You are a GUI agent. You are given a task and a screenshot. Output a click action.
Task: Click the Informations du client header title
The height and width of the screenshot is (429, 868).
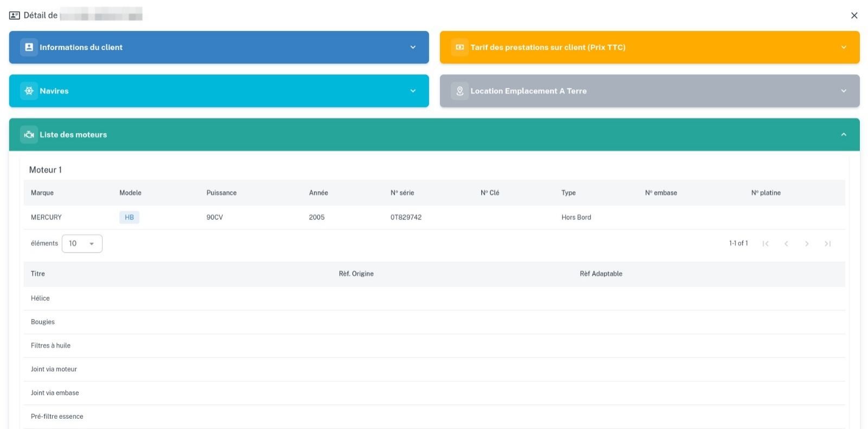point(81,47)
